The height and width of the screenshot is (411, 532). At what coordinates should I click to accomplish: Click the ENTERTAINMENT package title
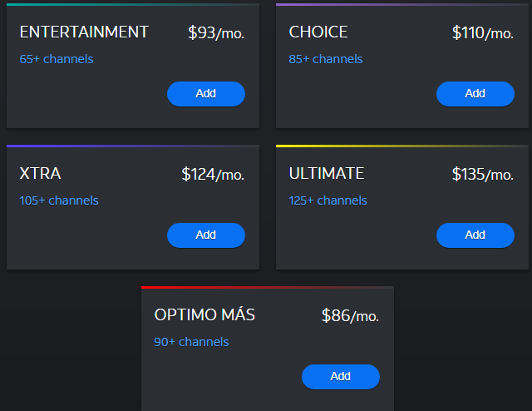click(84, 32)
